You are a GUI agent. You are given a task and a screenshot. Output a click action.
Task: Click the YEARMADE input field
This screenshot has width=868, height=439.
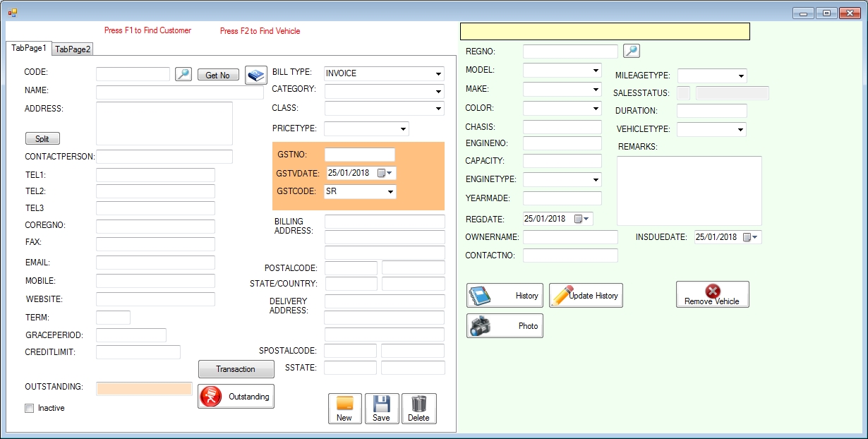562,198
